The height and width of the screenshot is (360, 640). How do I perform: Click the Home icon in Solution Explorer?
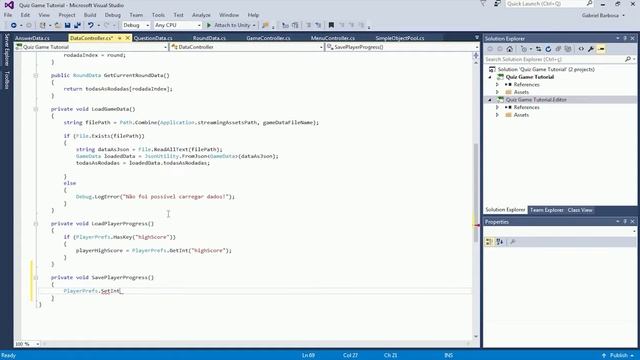point(509,49)
